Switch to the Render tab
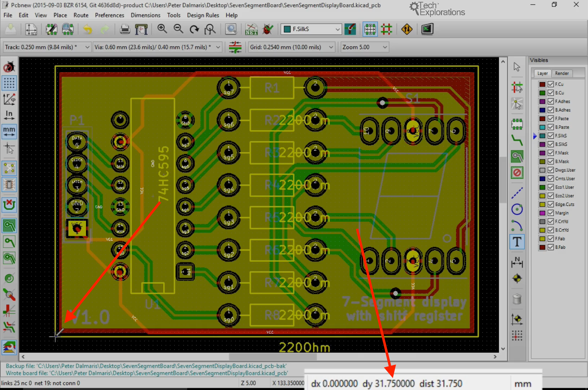Image resolution: width=588 pixels, height=390 pixels. pos(562,73)
